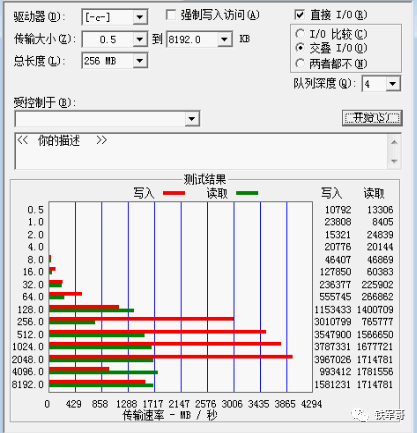Click the read value 765777
Image resolution: width=417 pixels, height=433 pixels.
click(x=377, y=322)
